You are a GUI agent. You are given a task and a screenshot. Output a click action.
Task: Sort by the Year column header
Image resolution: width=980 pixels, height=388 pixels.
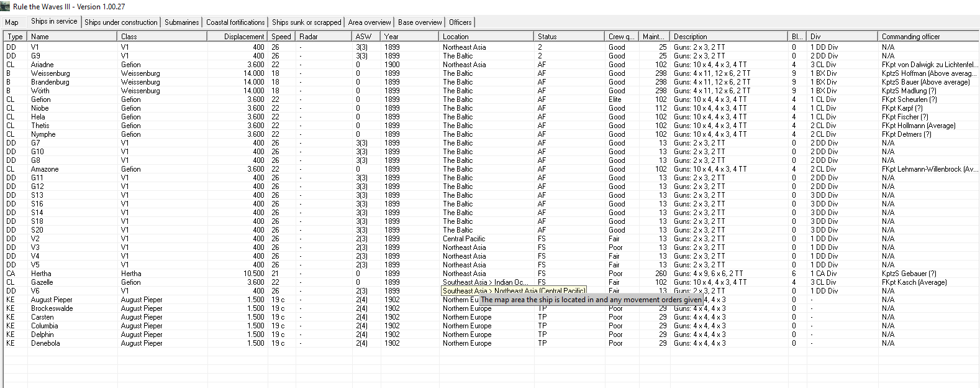pyautogui.click(x=409, y=37)
